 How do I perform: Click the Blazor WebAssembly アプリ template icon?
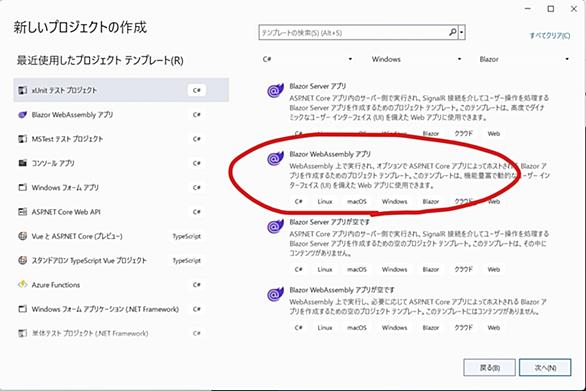[x=275, y=158]
